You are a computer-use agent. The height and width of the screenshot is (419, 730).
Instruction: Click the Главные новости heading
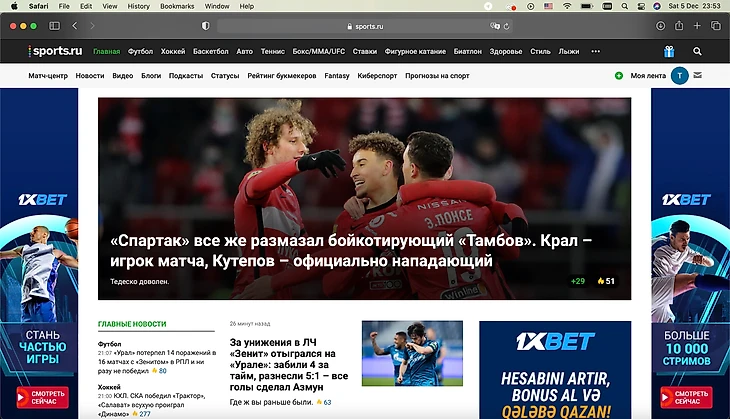click(132, 324)
